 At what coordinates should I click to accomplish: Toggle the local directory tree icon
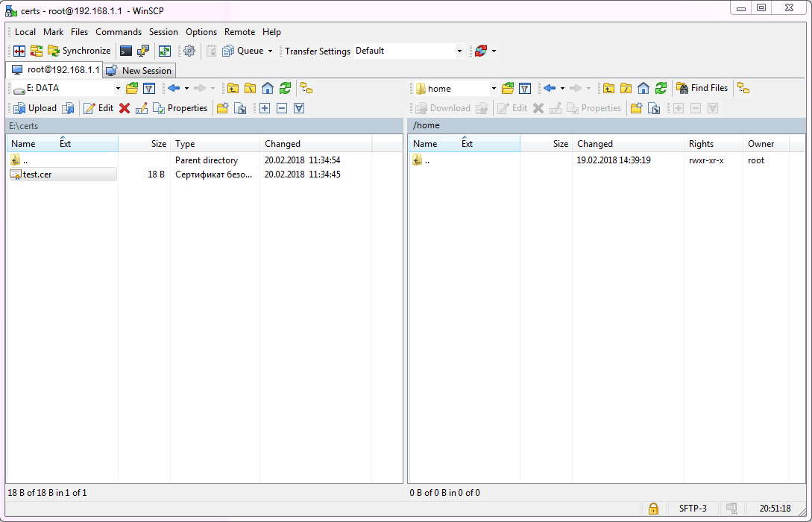click(306, 89)
